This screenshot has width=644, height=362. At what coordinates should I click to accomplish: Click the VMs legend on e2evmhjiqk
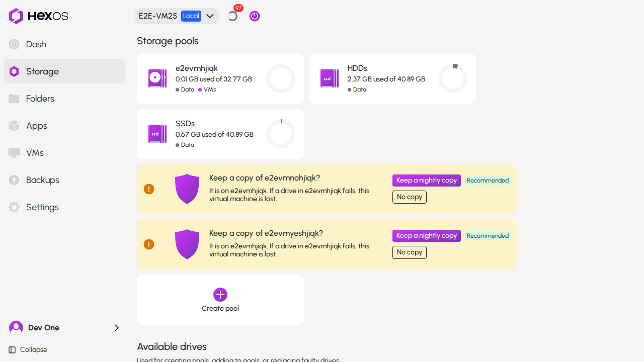(x=207, y=89)
